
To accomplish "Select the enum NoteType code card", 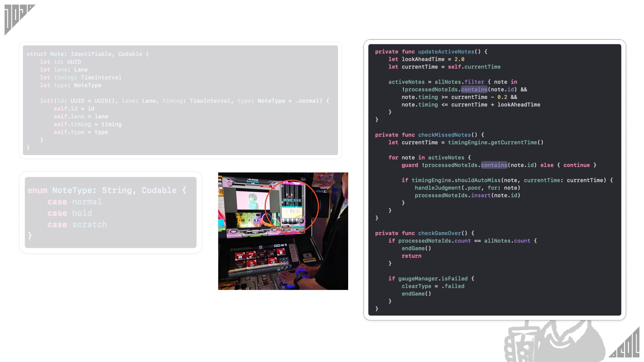I will (110, 212).
